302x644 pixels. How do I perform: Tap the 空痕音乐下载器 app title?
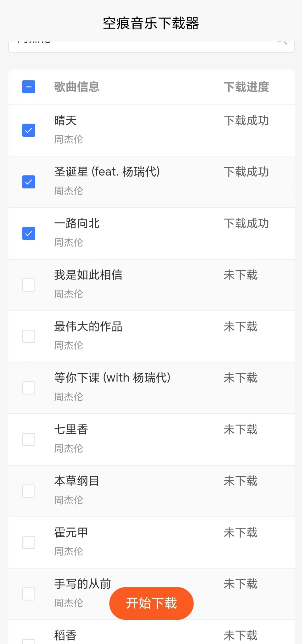tap(151, 23)
